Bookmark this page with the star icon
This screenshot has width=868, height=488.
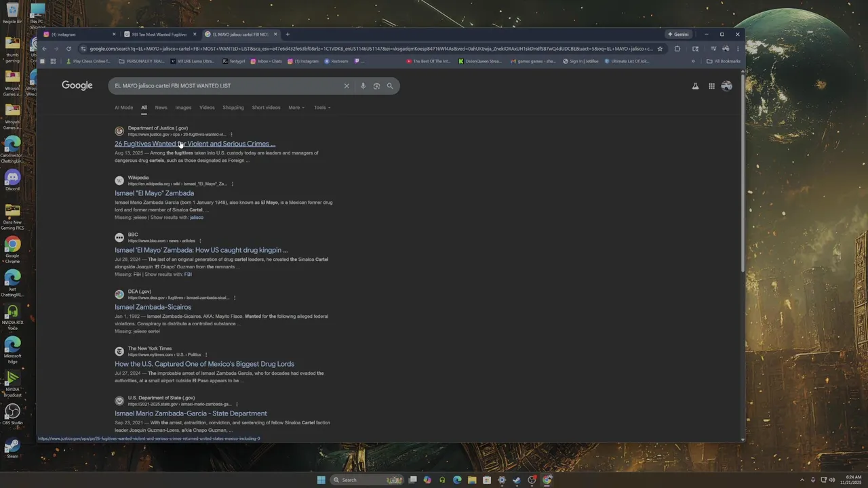coord(660,49)
